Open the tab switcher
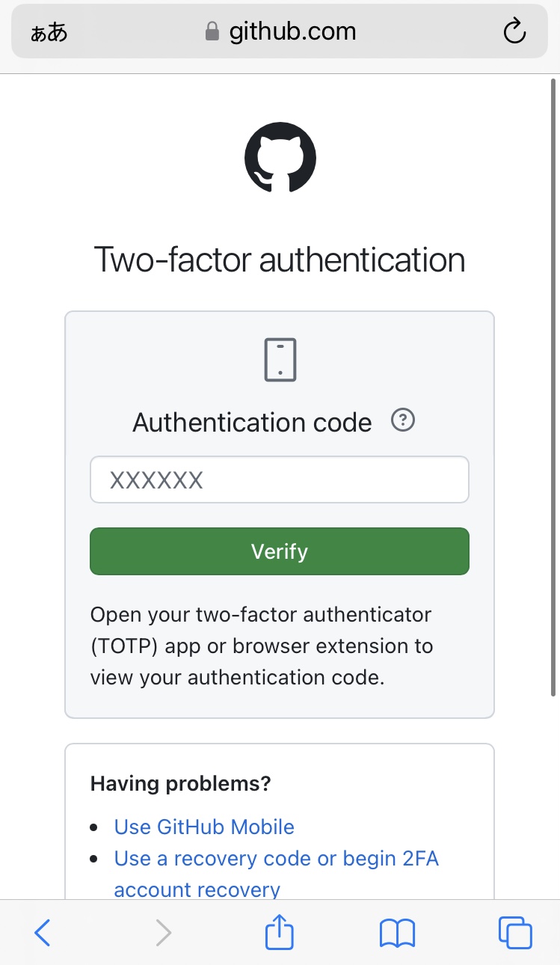This screenshot has height=965, width=560. coord(514,932)
